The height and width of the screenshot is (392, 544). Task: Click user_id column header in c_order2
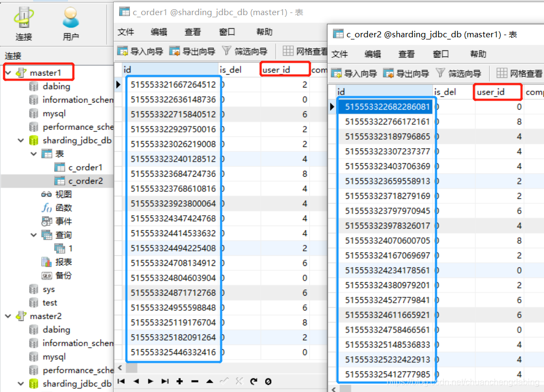pyautogui.click(x=499, y=92)
